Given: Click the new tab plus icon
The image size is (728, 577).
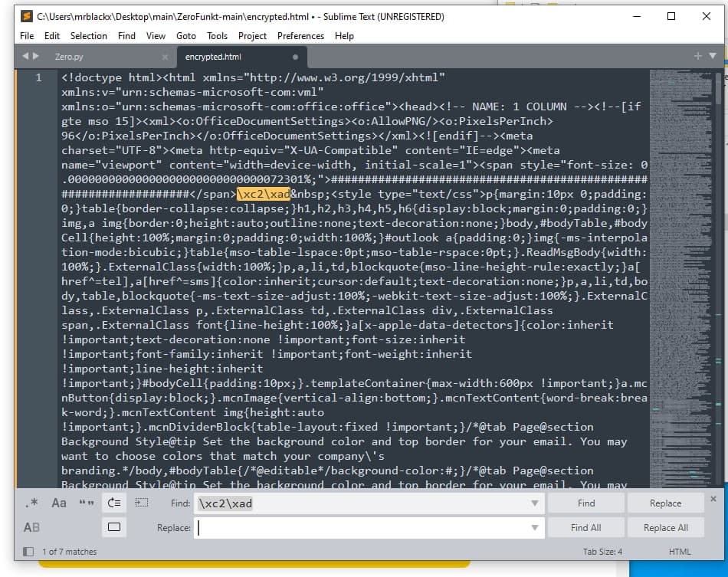Looking at the screenshot, I should coord(697,56).
